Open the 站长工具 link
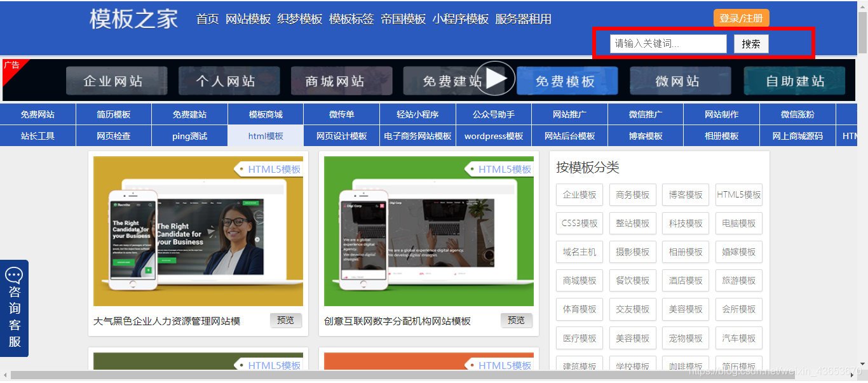Image resolution: width=868 pixels, height=383 pixels. 37,136
